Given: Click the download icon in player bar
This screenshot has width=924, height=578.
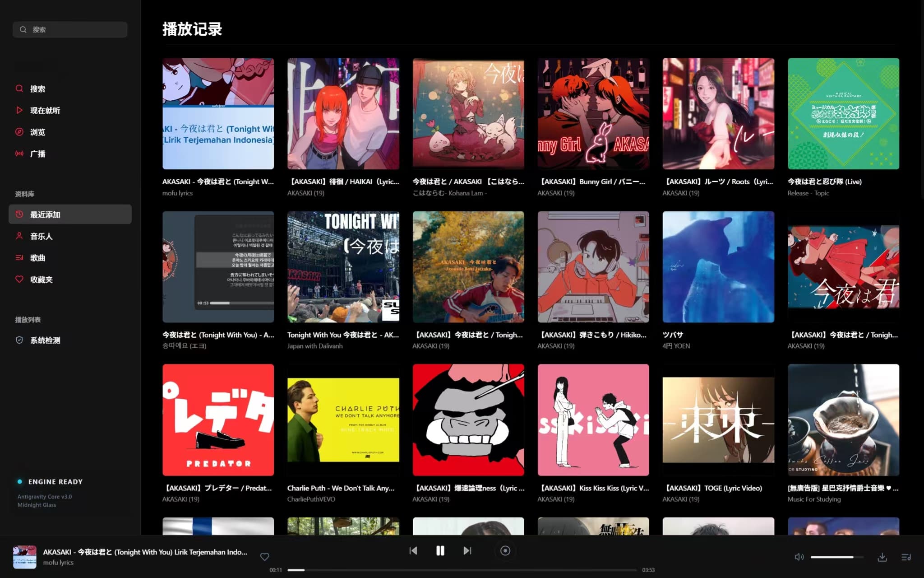Looking at the screenshot, I should coord(882,557).
